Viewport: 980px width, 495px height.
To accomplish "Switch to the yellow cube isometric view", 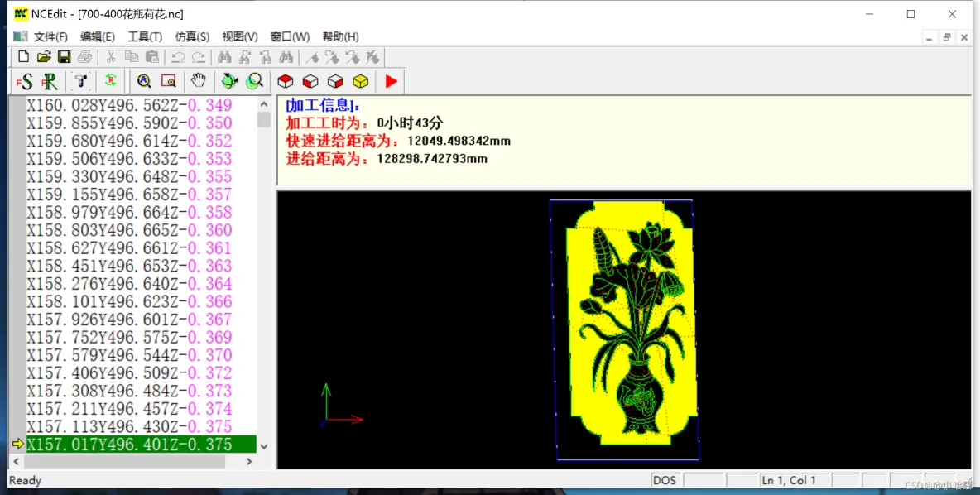I will pyautogui.click(x=361, y=81).
